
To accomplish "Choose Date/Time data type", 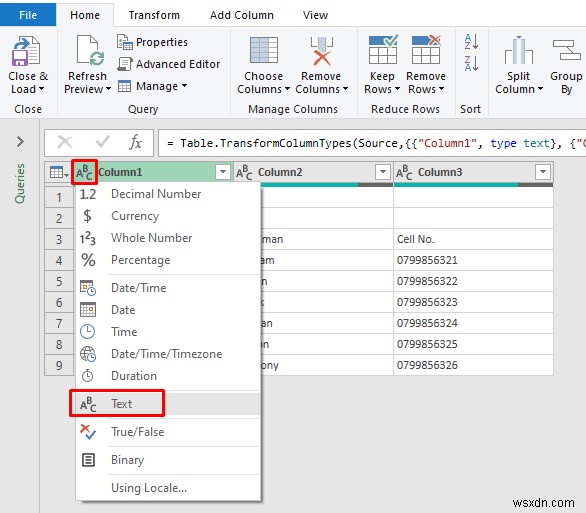I will point(168,288).
